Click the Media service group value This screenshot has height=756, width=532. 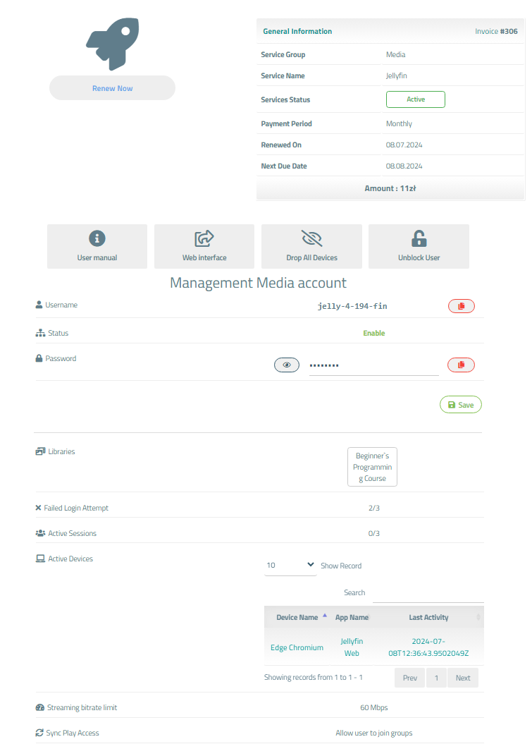[x=395, y=54]
